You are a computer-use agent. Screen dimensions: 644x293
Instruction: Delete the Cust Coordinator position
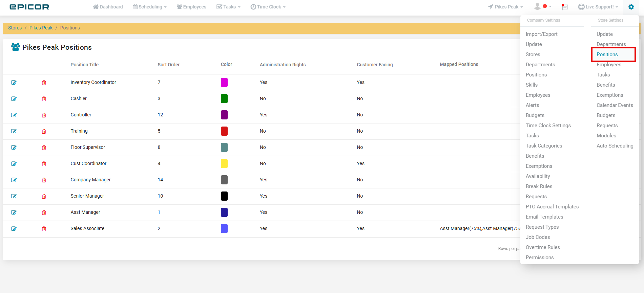(x=44, y=164)
